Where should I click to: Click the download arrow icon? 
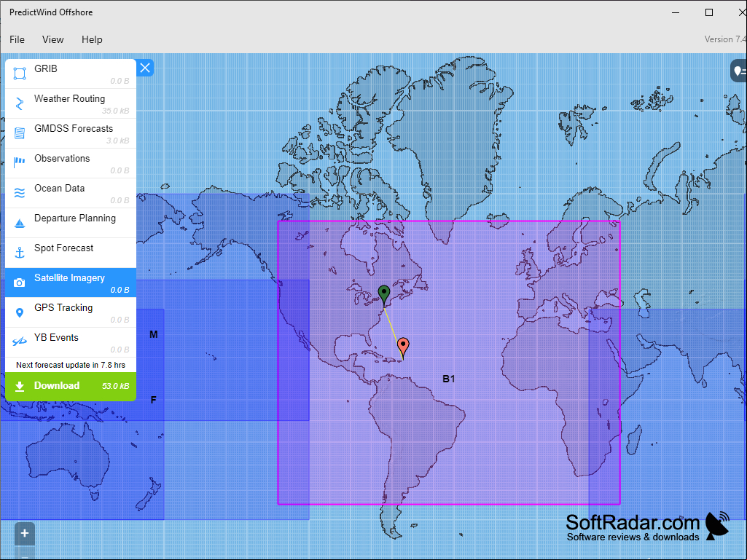click(x=20, y=386)
